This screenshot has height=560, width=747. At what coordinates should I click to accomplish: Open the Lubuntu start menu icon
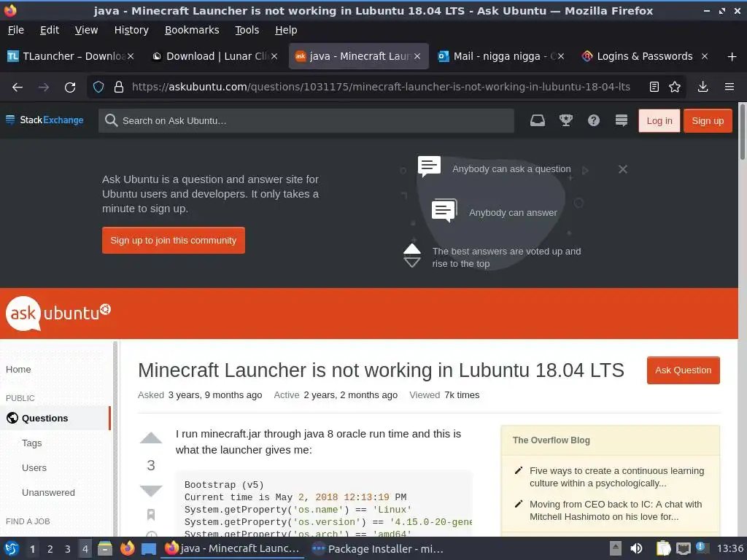pyautogui.click(x=12, y=548)
